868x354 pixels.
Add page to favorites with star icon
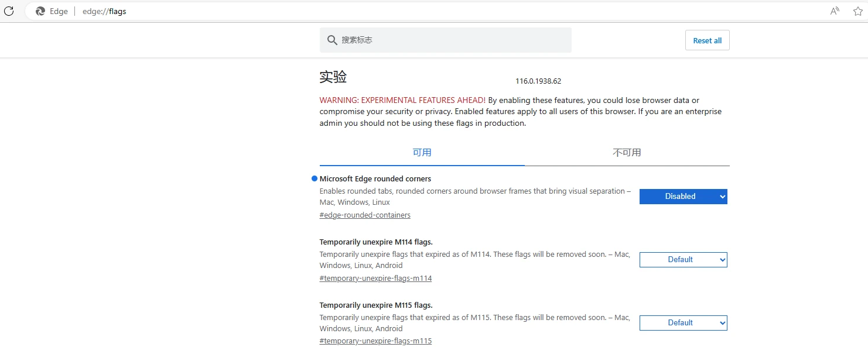pyautogui.click(x=857, y=11)
